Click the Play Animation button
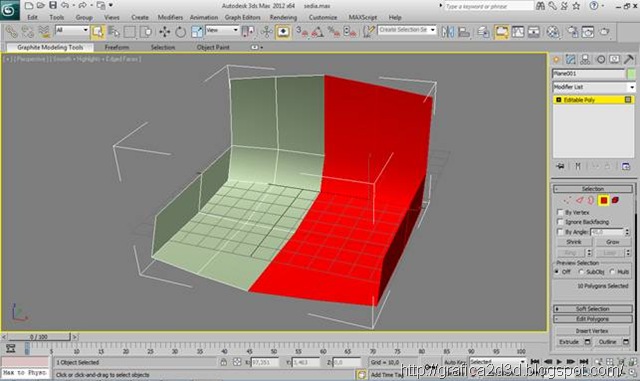The height and width of the screenshot is (381, 640). (x=559, y=362)
